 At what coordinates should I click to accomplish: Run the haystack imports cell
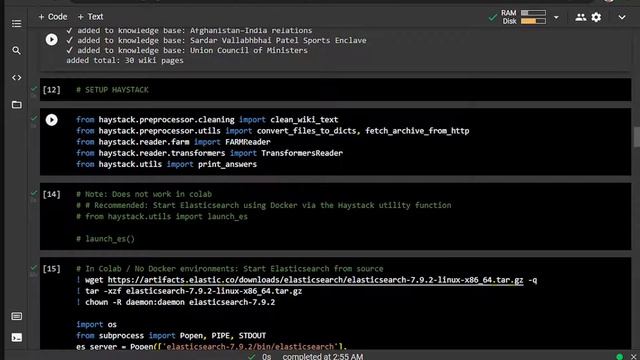pos(51,120)
